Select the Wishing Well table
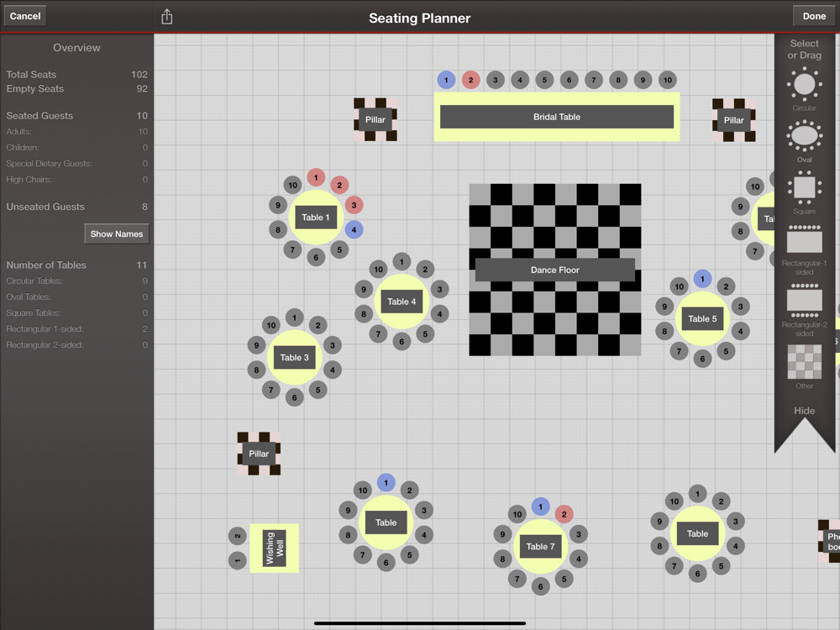This screenshot has width=840, height=630. [275, 548]
